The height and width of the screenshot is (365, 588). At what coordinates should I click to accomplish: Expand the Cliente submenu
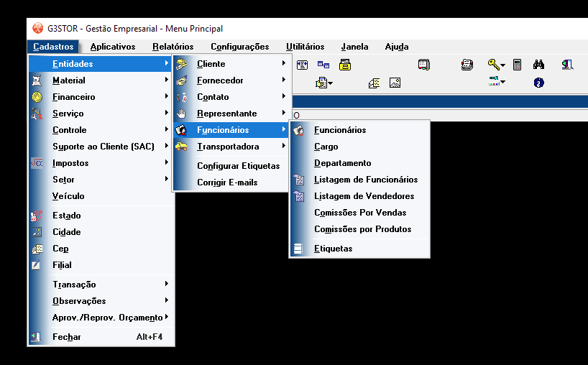231,64
